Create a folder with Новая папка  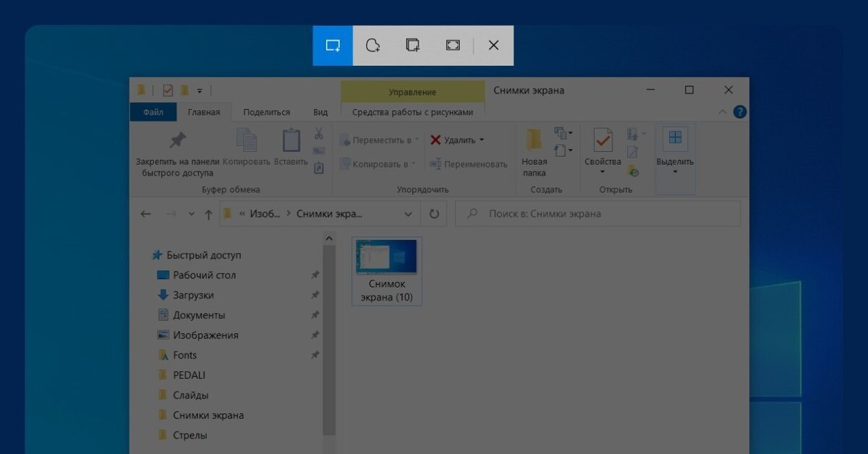[534, 153]
